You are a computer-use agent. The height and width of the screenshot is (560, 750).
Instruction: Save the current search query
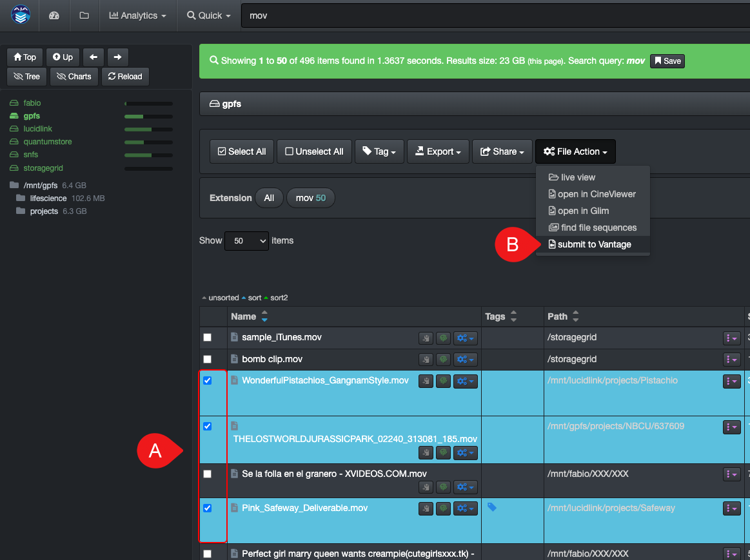pos(667,61)
